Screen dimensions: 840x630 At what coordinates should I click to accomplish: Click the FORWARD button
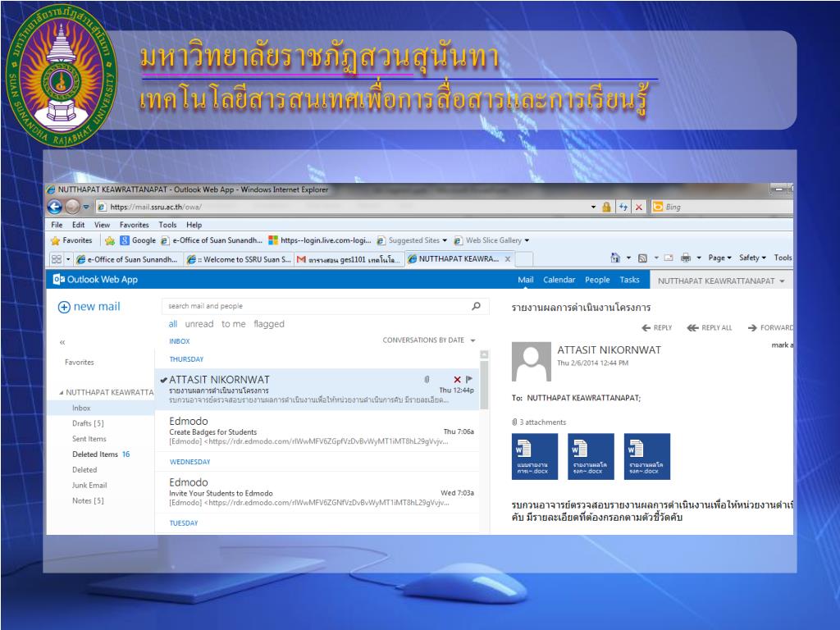click(x=770, y=328)
